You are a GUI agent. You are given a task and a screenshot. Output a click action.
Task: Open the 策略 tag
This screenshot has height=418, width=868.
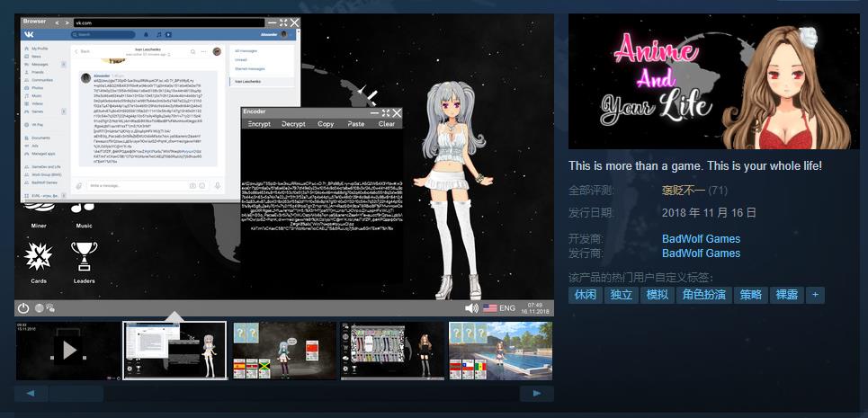click(751, 295)
